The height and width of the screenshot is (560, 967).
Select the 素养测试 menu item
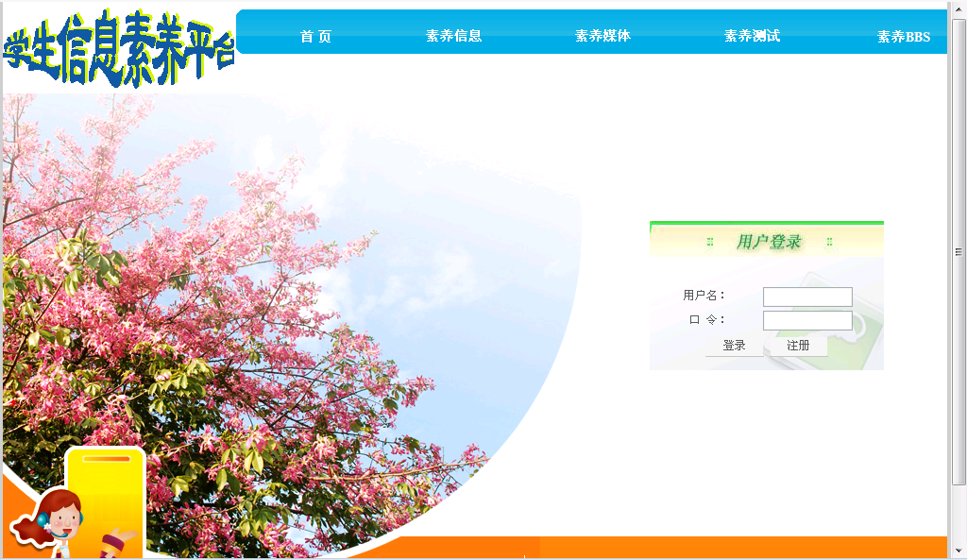tap(752, 36)
